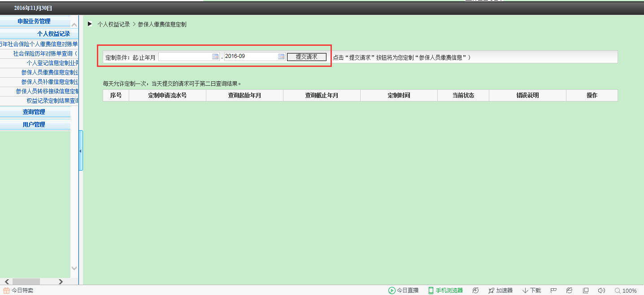Expand 用户管理 menu section
Viewport: 644px width, 295px height.
34,124
